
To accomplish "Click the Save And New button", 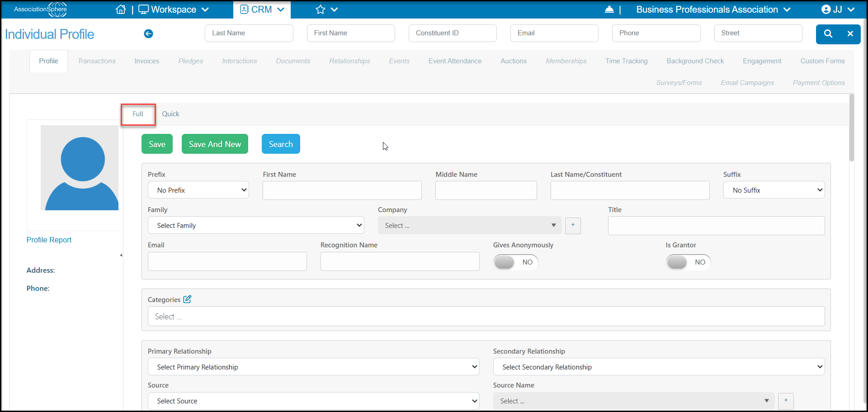I will pos(215,144).
